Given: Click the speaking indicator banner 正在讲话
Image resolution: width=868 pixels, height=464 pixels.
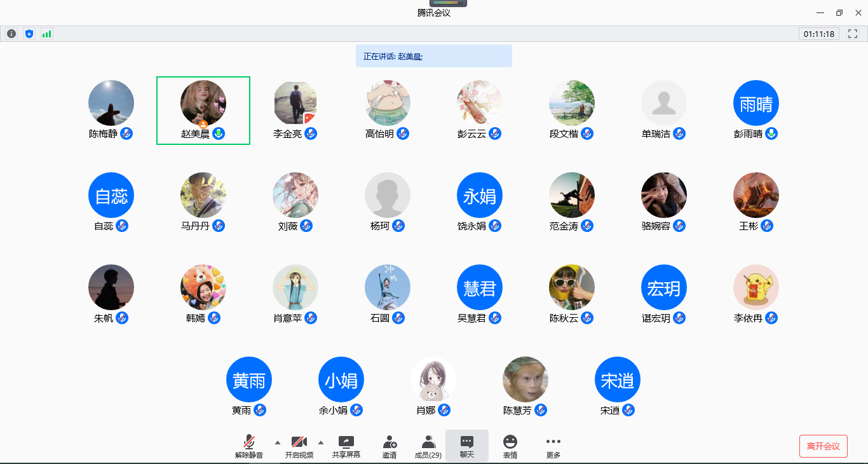Looking at the screenshot, I should point(433,56).
